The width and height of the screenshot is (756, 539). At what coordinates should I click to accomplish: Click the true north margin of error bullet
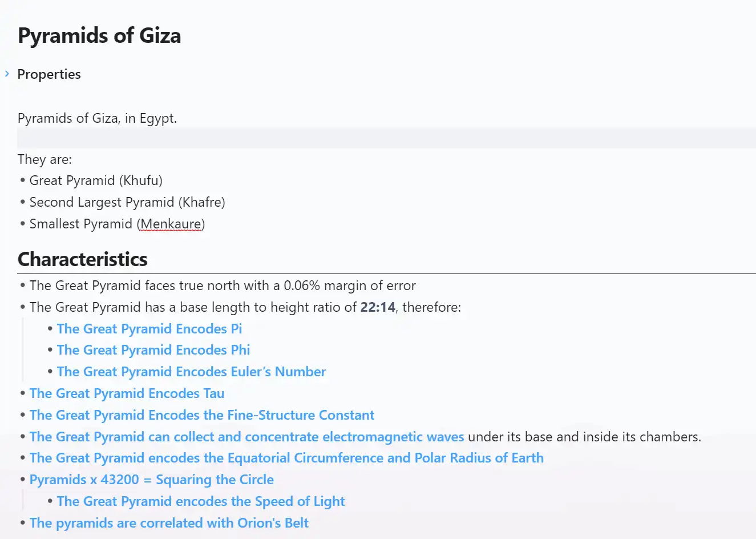coord(223,285)
